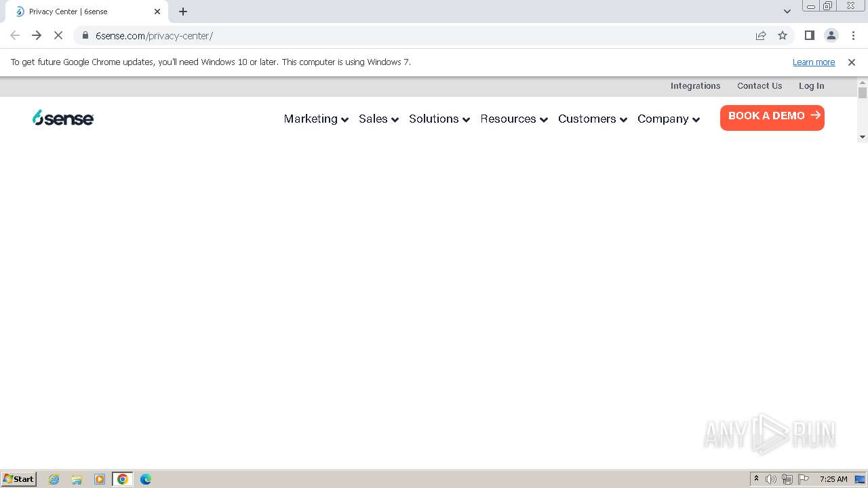Open the Integrations link
Viewport: 868px width, 488px height.
click(x=695, y=86)
